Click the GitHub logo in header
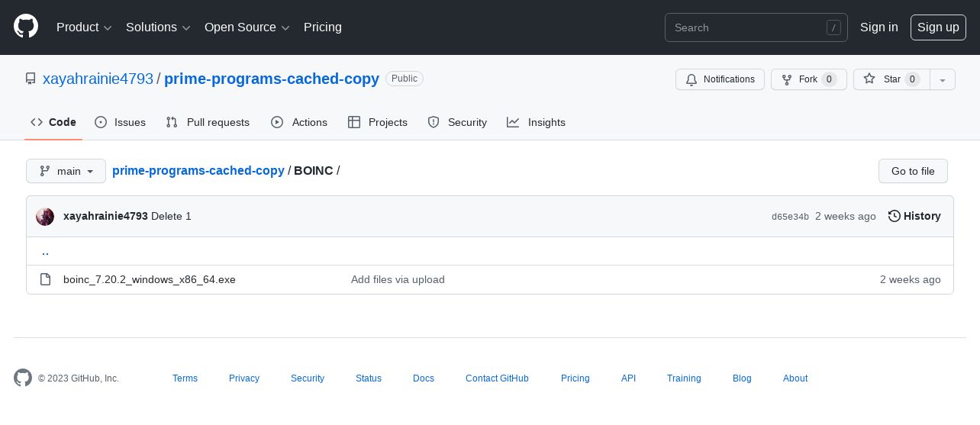This screenshot has width=980, height=425. point(26,27)
